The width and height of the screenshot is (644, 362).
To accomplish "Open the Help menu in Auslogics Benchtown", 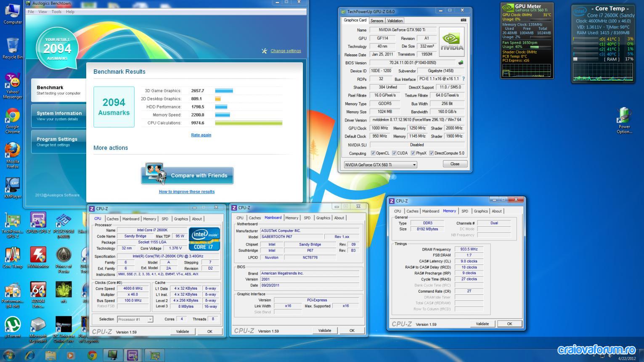I will (x=70, y=12).
